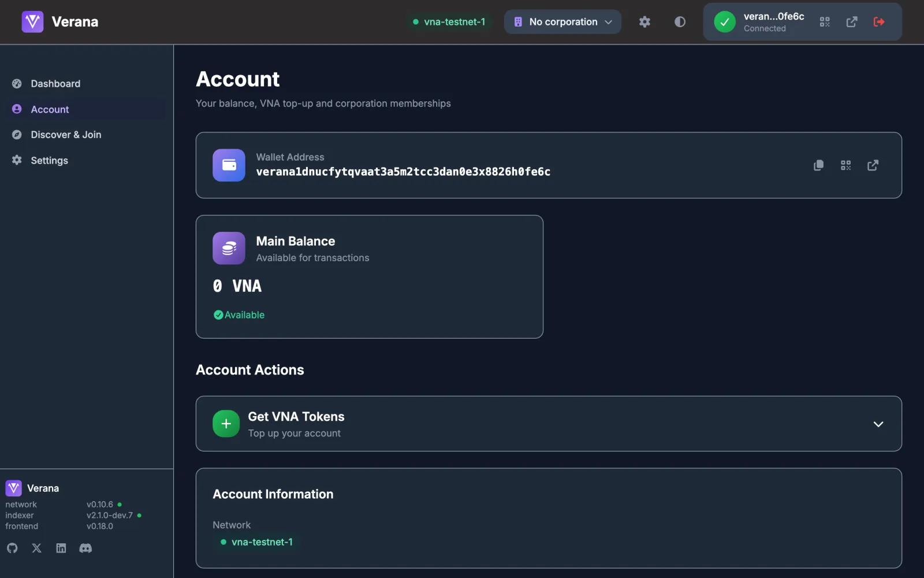Open Verana Discord link
The height and width of the screenshot is (578, 924).
(85, 548)
